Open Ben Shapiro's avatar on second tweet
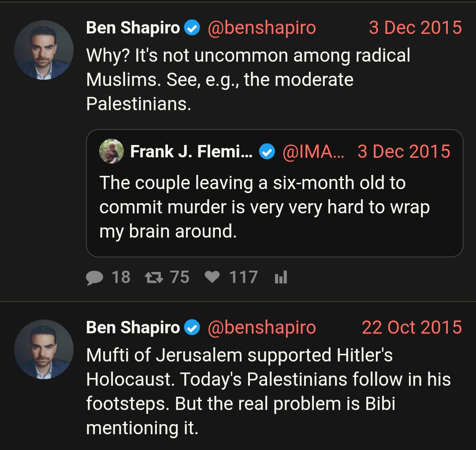 pyautogui.click(x=44, y=350)
